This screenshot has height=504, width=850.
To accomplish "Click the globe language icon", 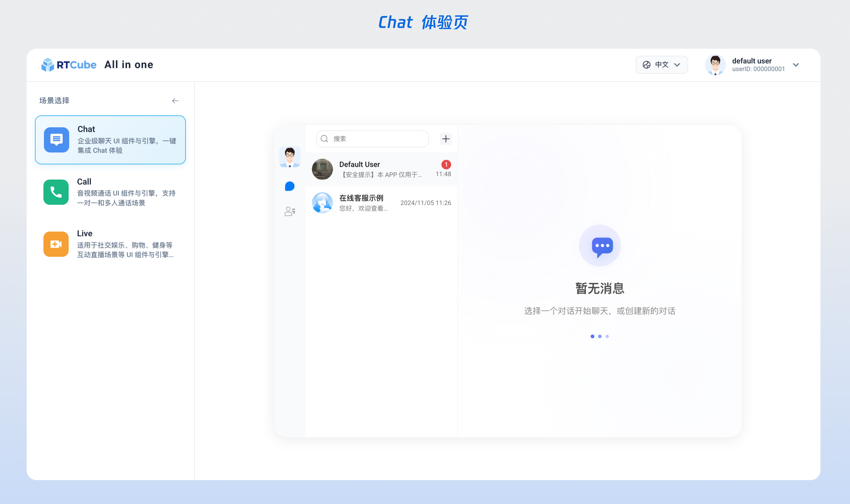I will coord(647,65).
